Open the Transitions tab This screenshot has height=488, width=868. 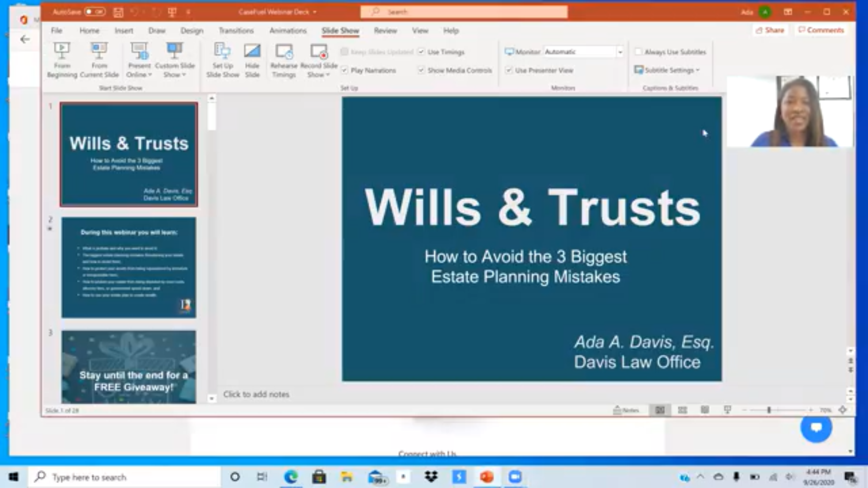click(x=236, y=31)
